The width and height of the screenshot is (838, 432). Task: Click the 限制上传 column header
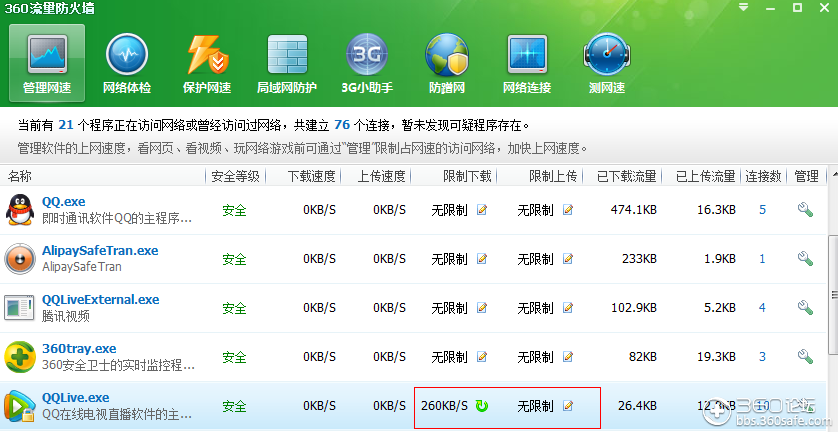(x=553, y=176)
